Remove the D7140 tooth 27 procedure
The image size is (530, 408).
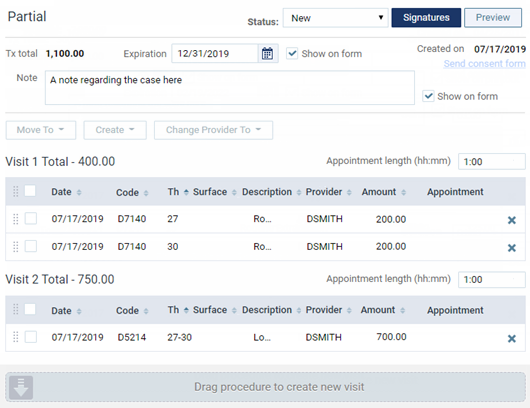tap(511, 220)
